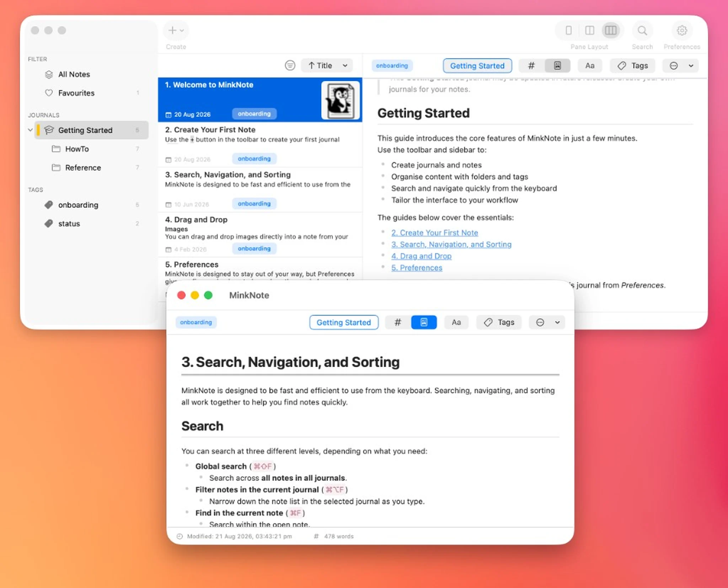Click the 478 words count in status bar
Screen dimensions: 728x588
339,536
